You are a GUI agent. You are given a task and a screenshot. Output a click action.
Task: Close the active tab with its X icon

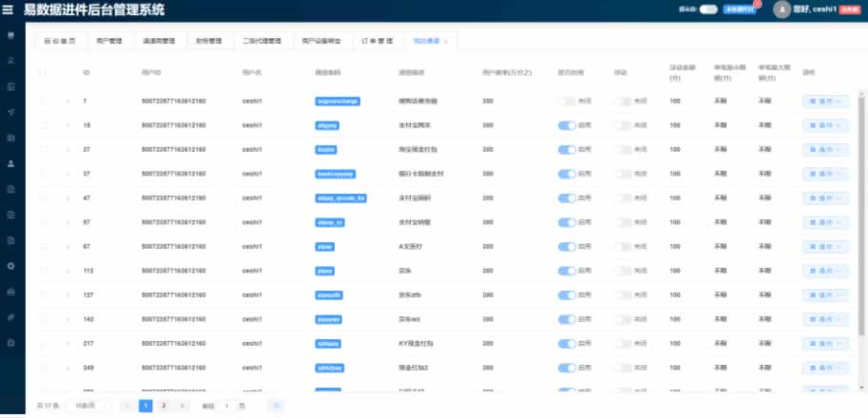click(446, 42)
